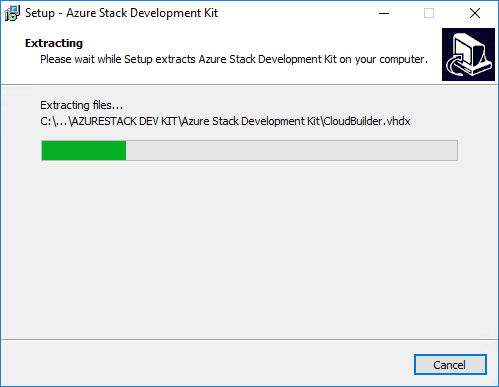Viewport: 499px width, 387px height.
Task: Click the 'C:\...' start of the file path
Action: [x=53, y=121]
